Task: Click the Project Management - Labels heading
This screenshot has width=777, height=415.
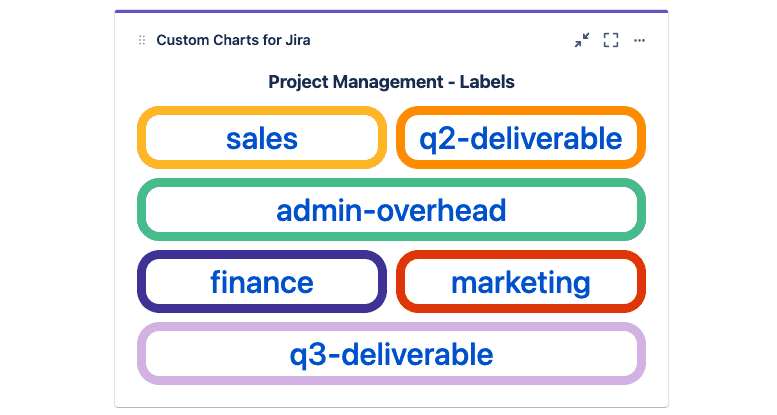Action: tap(391, 82)
